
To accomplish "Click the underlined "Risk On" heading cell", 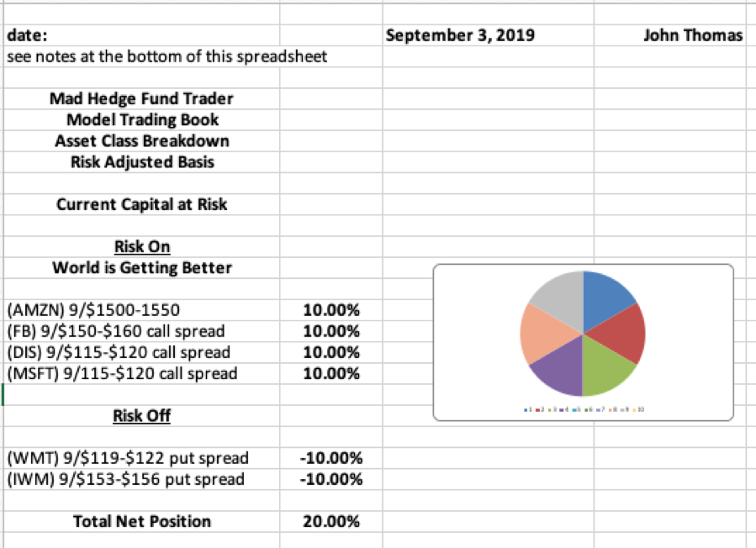I will coord(141,246).
